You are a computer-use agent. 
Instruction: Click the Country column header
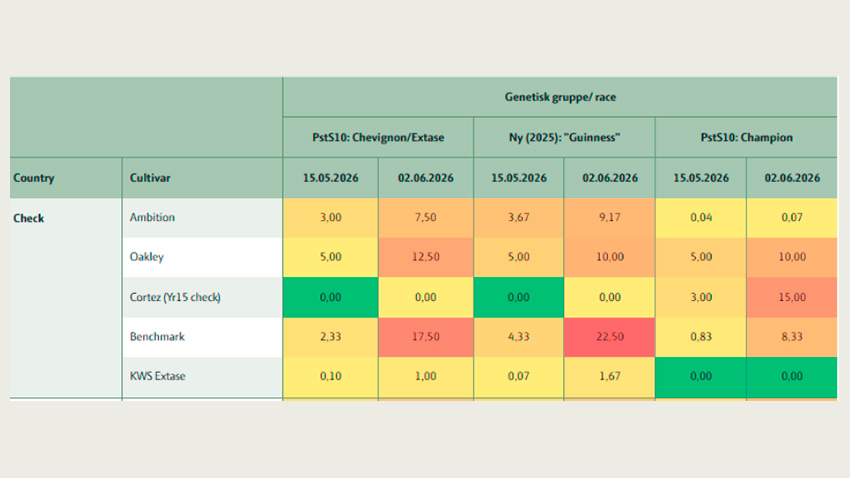66,178
